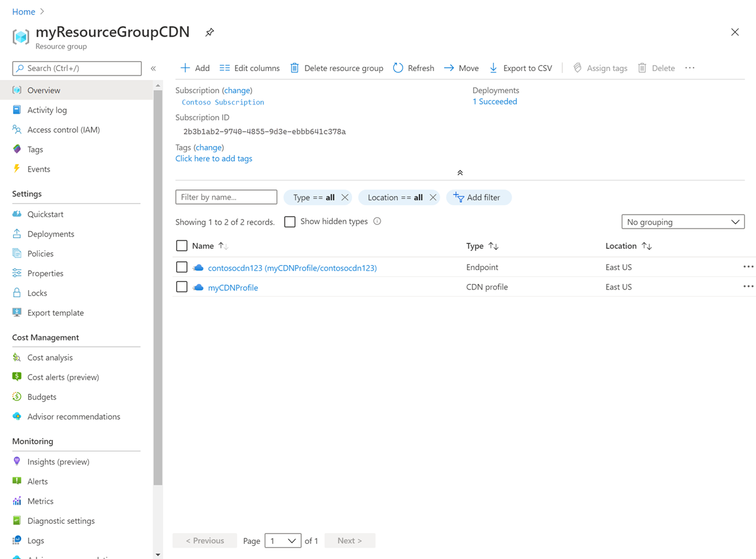
Task: Sort by Name column arrows
Action: (x=223, y=246)
